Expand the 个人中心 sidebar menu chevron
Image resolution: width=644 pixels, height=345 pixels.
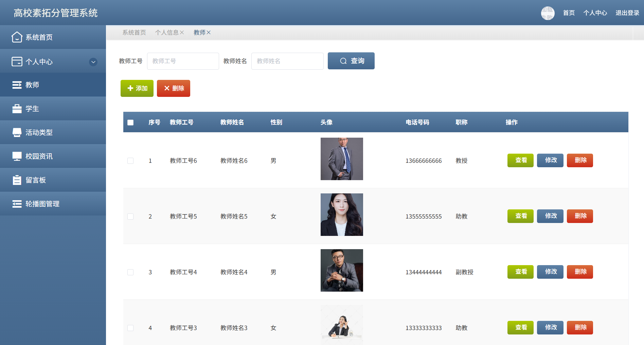[93, 62]
